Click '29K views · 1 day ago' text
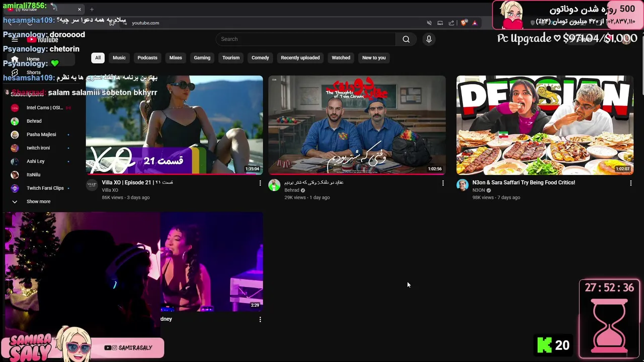644x362 pixels. pos(307,198)
